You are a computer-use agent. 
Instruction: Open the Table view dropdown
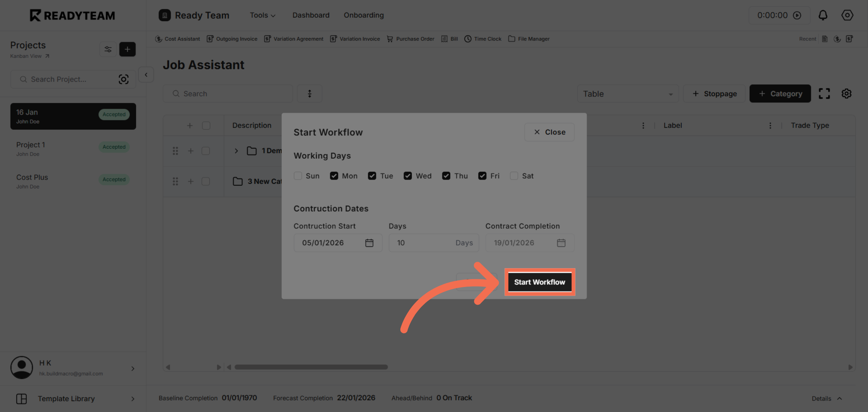coord(628,93)
